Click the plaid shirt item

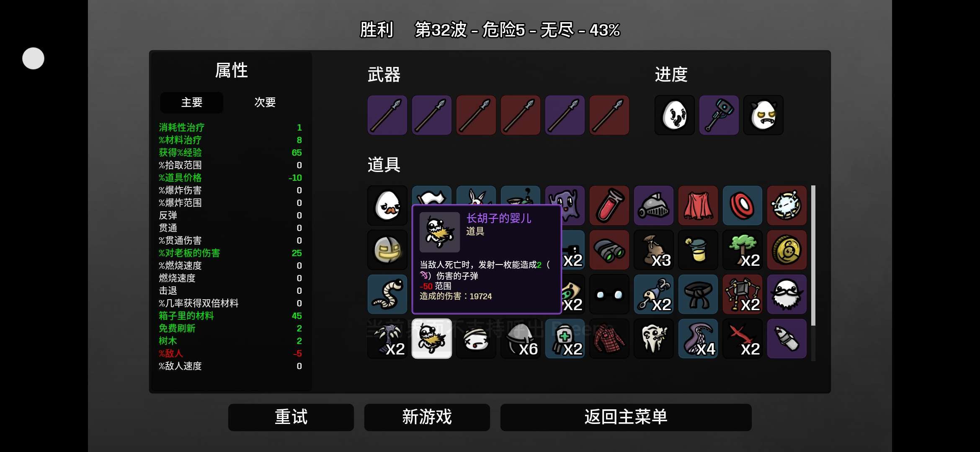pyautogui.click(x=609, y=339)
